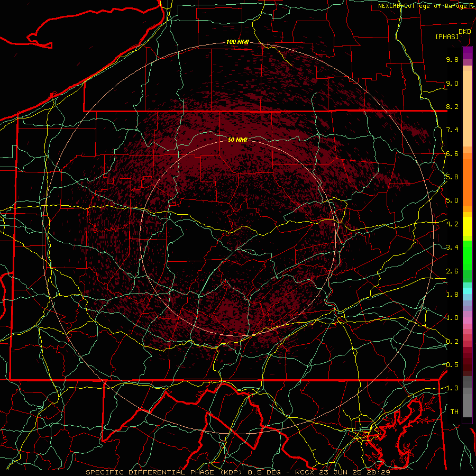This screenshot has height=476, width=476.
Task: Click the 4.2 scale value
Action: pyautogui.click(x=452, y=224)
